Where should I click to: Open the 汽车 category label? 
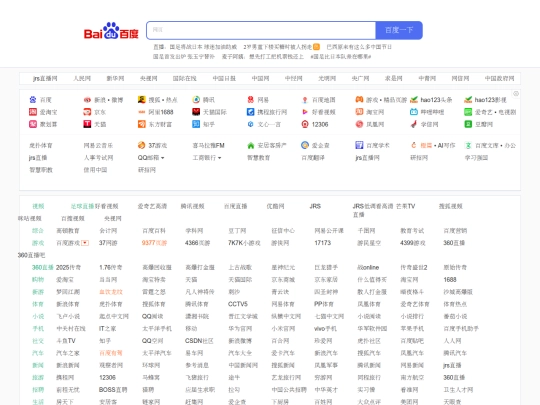point(38,353)
